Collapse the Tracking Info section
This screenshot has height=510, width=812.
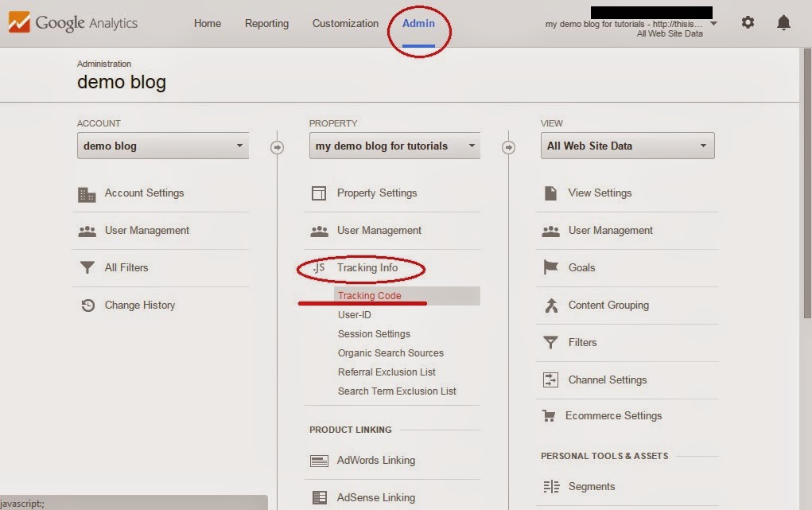pos(367,268)
